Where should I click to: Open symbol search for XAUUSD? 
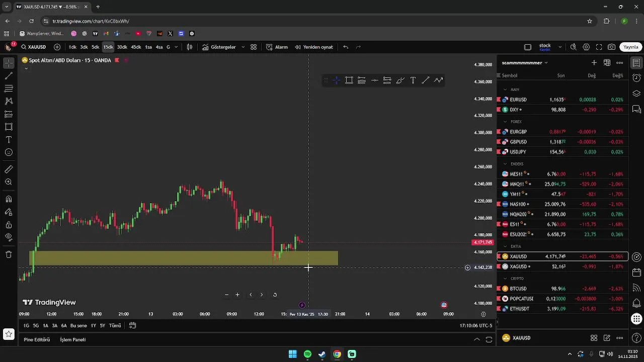(34, 47)
